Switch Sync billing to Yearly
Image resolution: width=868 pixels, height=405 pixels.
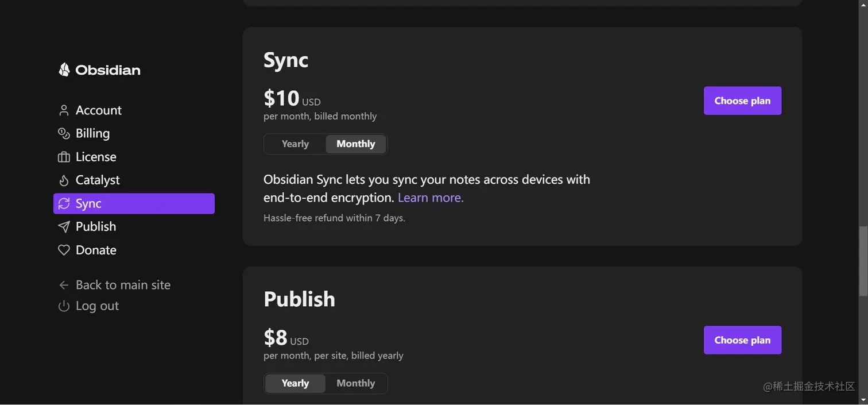[295, 144]
